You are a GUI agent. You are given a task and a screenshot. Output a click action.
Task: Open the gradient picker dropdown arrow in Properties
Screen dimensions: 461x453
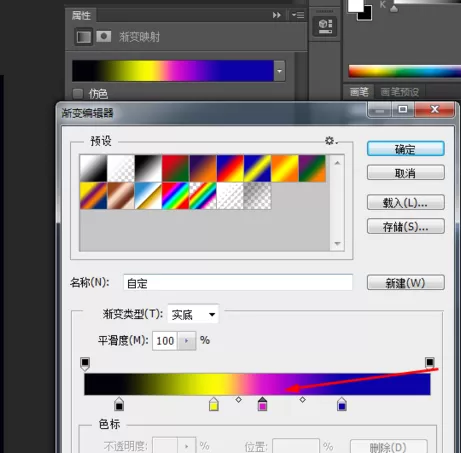[x=279, y=71]
